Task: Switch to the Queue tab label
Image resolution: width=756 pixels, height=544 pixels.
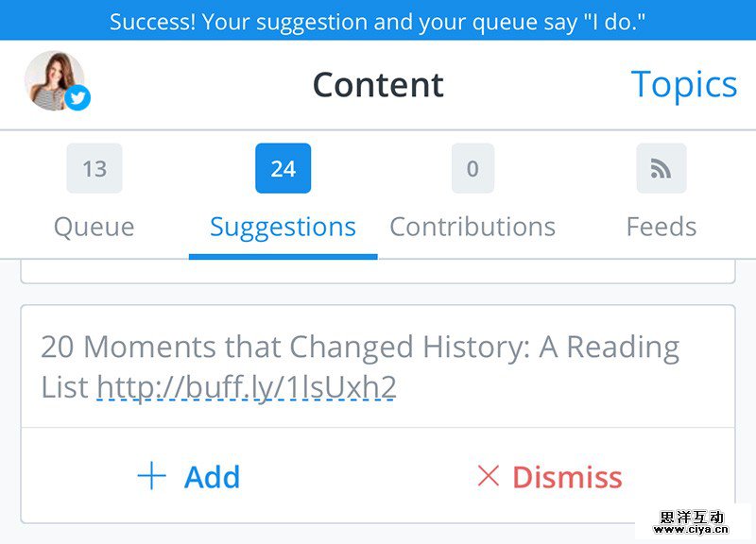Action: [x=94, y=227]
